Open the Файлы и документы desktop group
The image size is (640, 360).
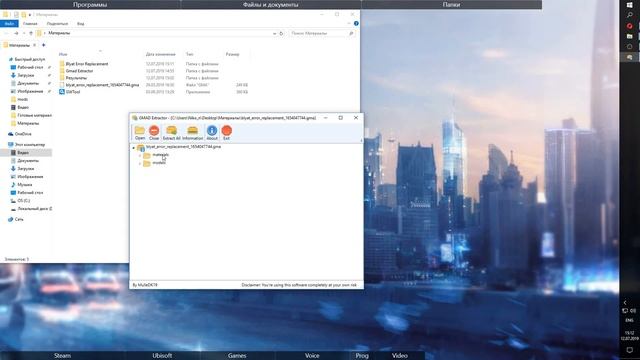pos(271,4)
